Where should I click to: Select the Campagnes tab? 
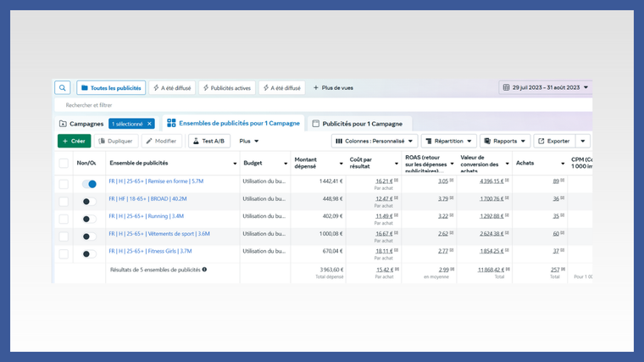click(81, 124)
